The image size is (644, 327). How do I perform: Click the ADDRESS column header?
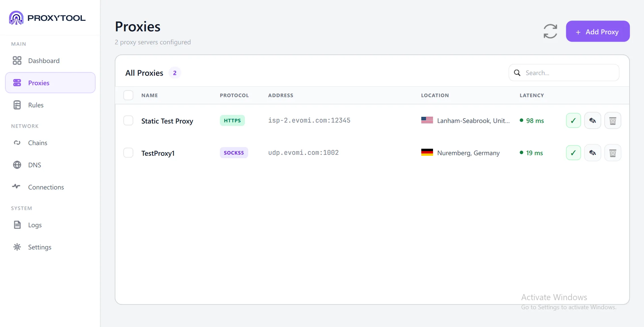[x=281, y=95]
